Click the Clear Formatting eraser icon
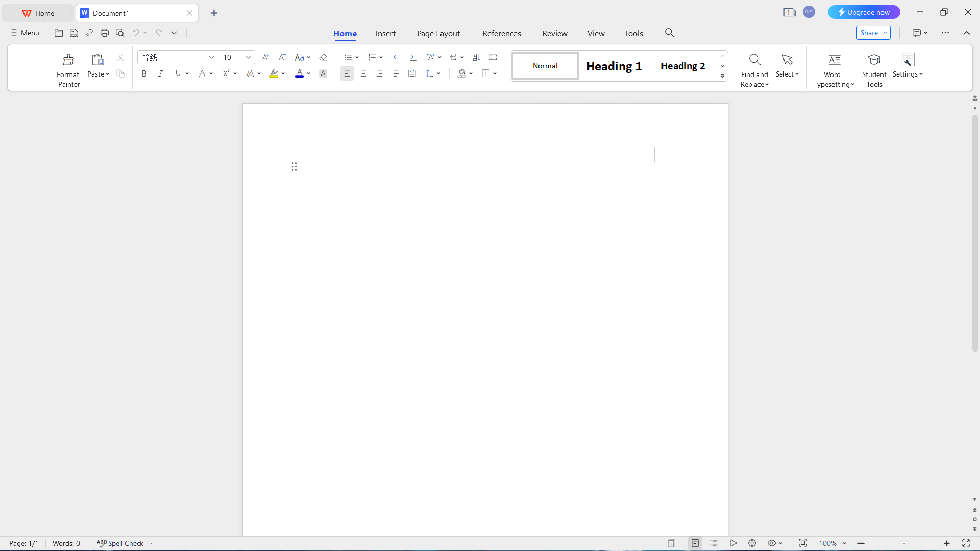 click(x=323, y=57)
